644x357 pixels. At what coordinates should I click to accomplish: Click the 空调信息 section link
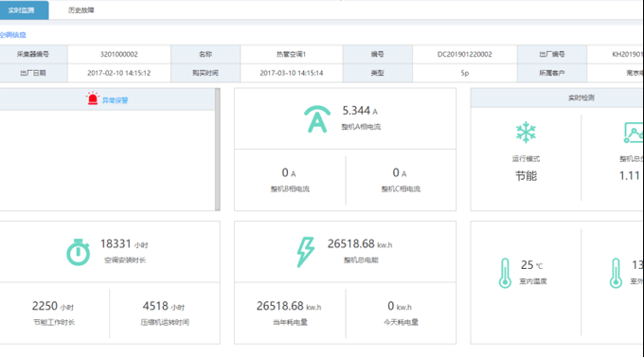tap(12, 35)
